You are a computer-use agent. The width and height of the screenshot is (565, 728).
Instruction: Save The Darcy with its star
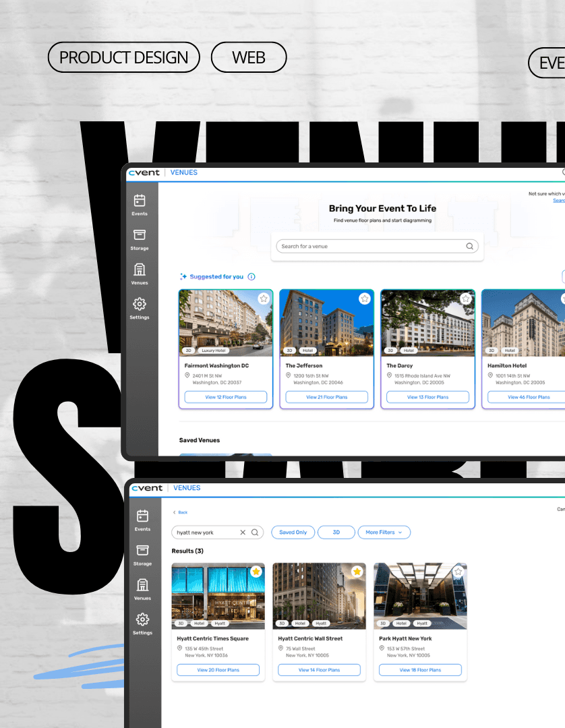click(466, 299)
